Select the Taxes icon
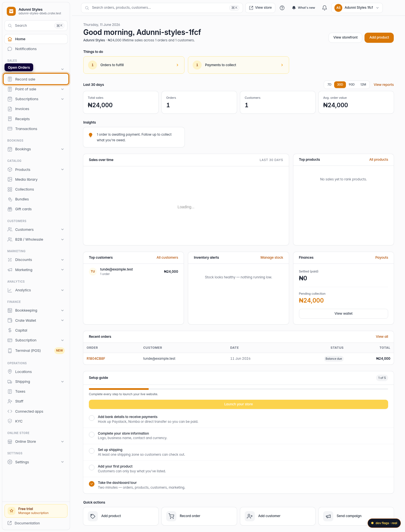 (10, 392)
